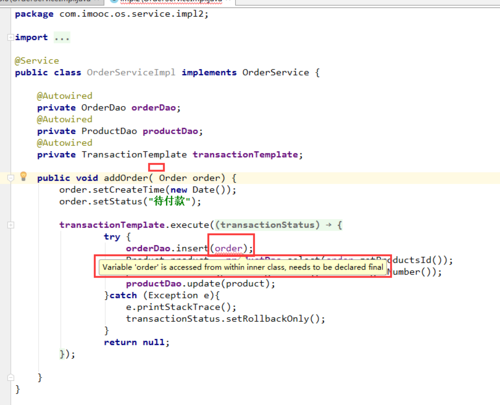Click the green 待付款 string literal

point(169,201)
